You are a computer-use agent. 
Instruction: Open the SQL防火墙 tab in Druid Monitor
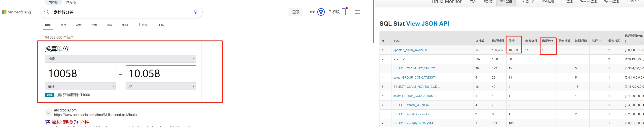coord(527,2)
